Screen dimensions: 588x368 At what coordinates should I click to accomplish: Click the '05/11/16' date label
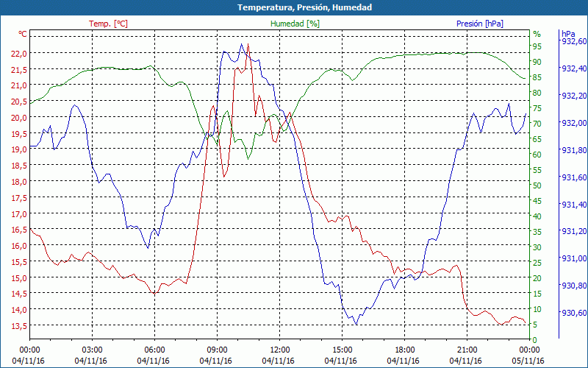coord(528,361)
